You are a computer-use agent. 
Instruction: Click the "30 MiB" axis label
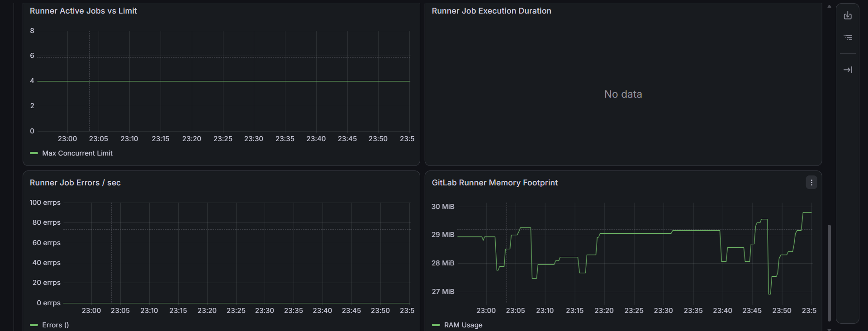pos(443,207)
